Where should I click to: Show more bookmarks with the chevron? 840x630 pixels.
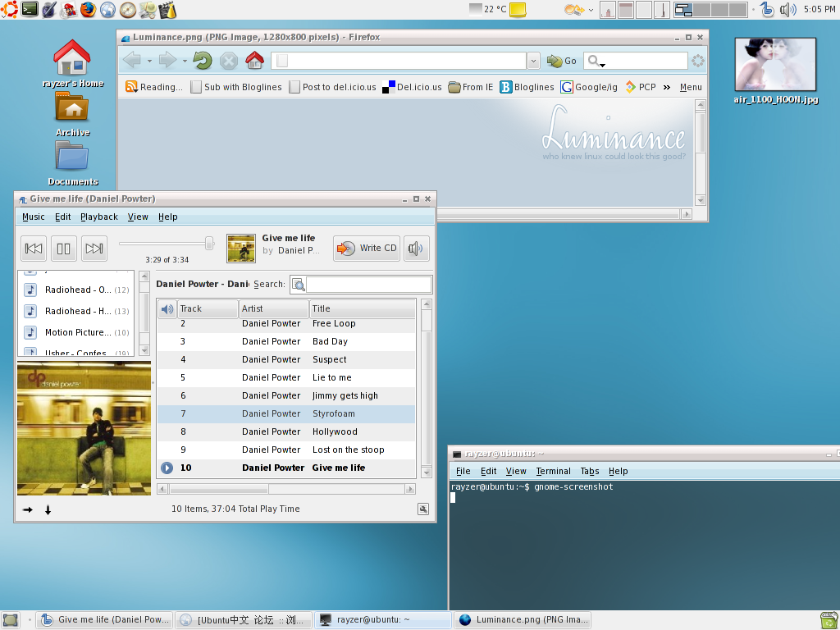(666, 87)
